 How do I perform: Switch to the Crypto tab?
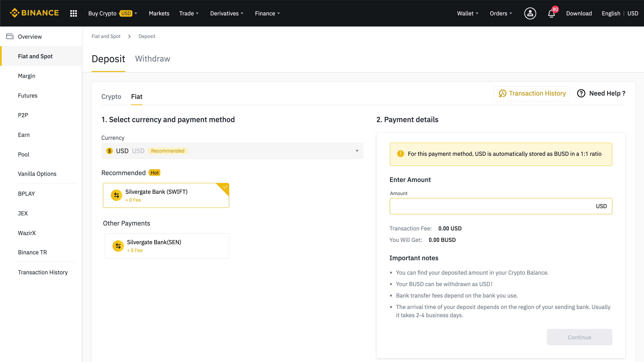click(111, 97)
